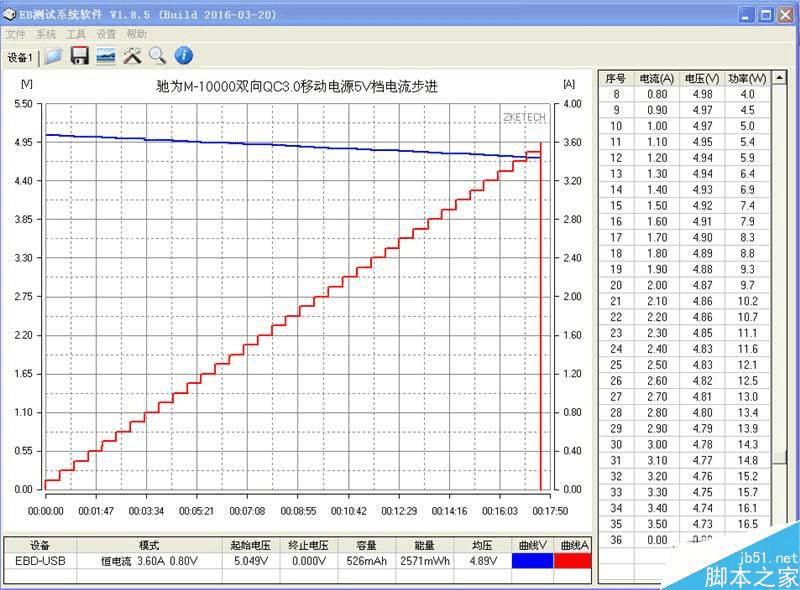800x590 pixels.
Task: Click the data table scrollbar thumb
Action: pyautogui.click(x=779, y=457)
